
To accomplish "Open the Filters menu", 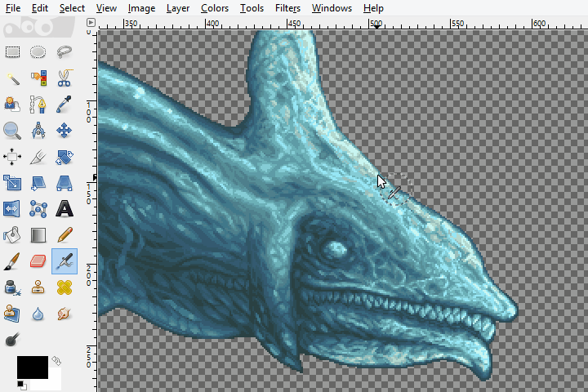I will click(287, 8).
